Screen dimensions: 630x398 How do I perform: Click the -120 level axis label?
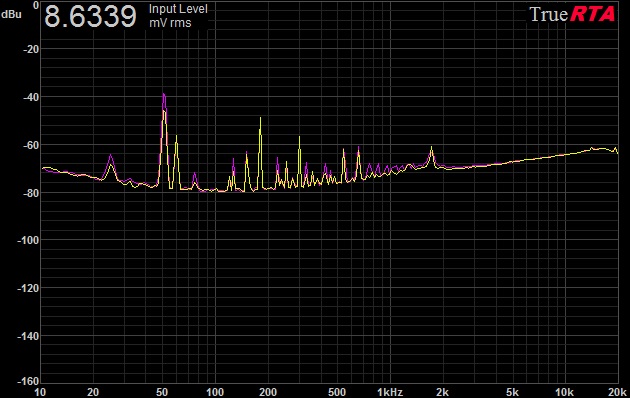(28, 288)
